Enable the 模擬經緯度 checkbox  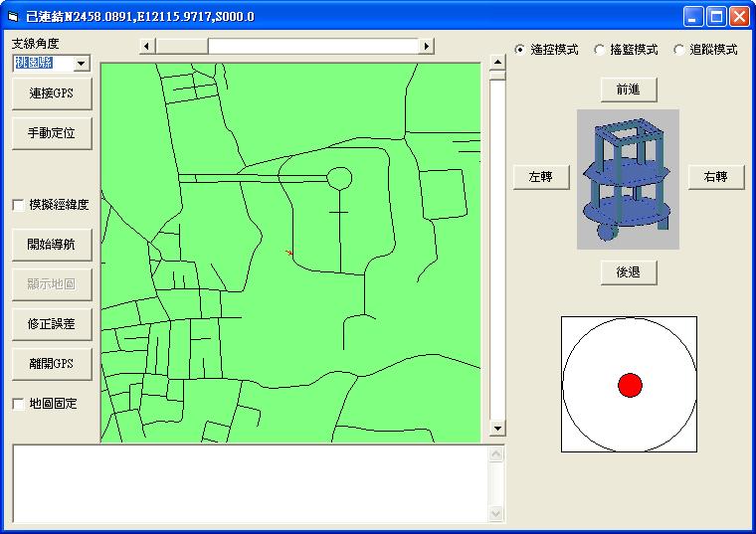point(18,205)
